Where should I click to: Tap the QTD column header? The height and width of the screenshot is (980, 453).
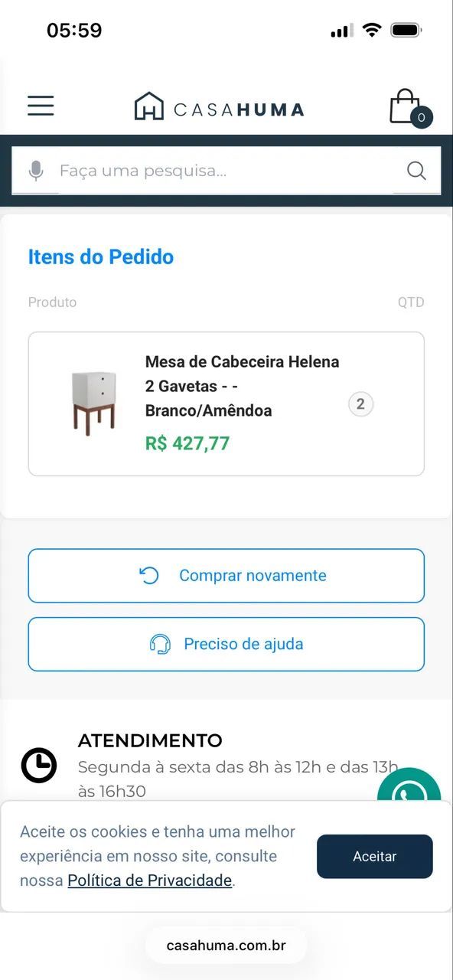pos(412,302)
